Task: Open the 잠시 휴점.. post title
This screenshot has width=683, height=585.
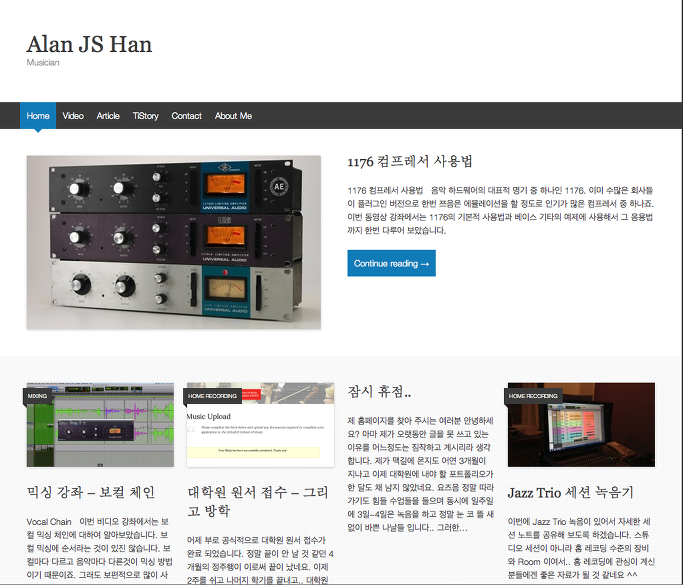Action: [379, 391]
